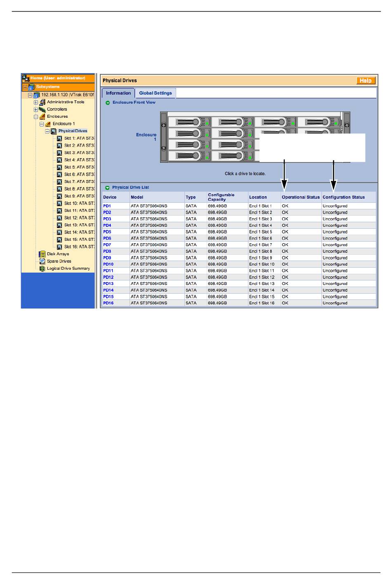Collapse the Physical Drive List section
Viewport: 392px width, 584px height.
coord(108,188)
